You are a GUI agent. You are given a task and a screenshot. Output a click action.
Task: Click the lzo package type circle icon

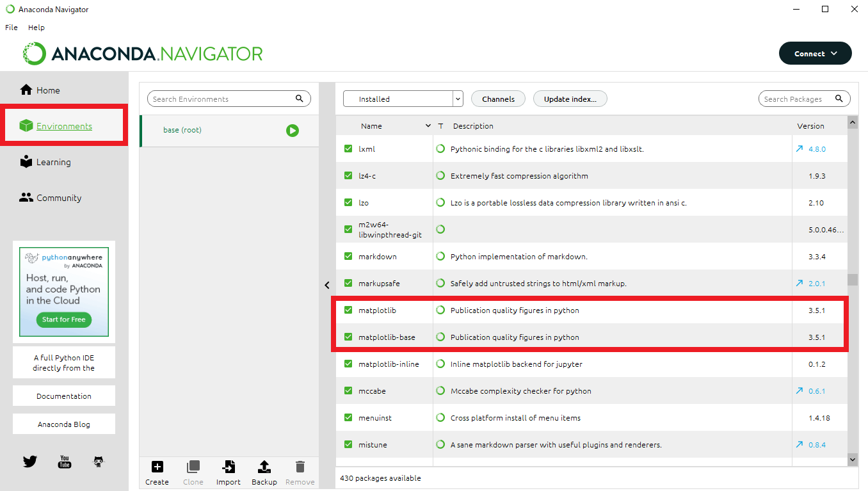pos(440,202)
